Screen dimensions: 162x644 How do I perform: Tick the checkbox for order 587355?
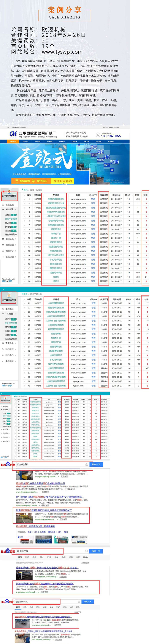[24, 347]
